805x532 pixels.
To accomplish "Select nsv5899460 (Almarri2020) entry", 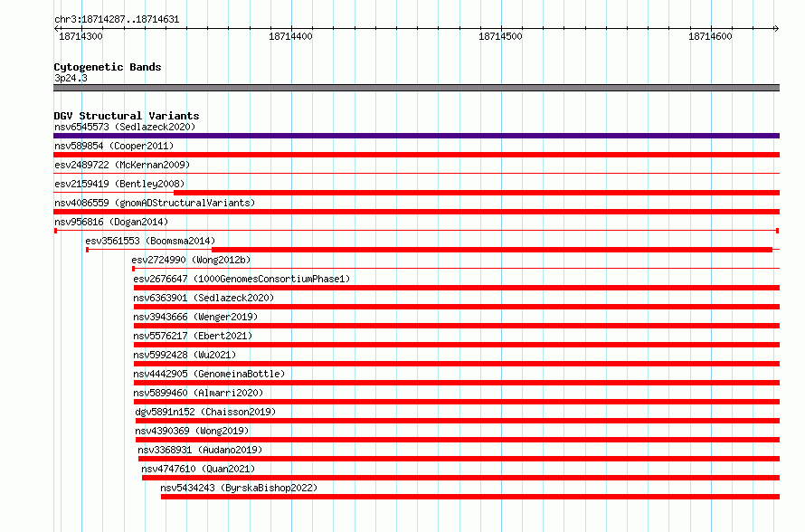I will click(x=198, y=393).
